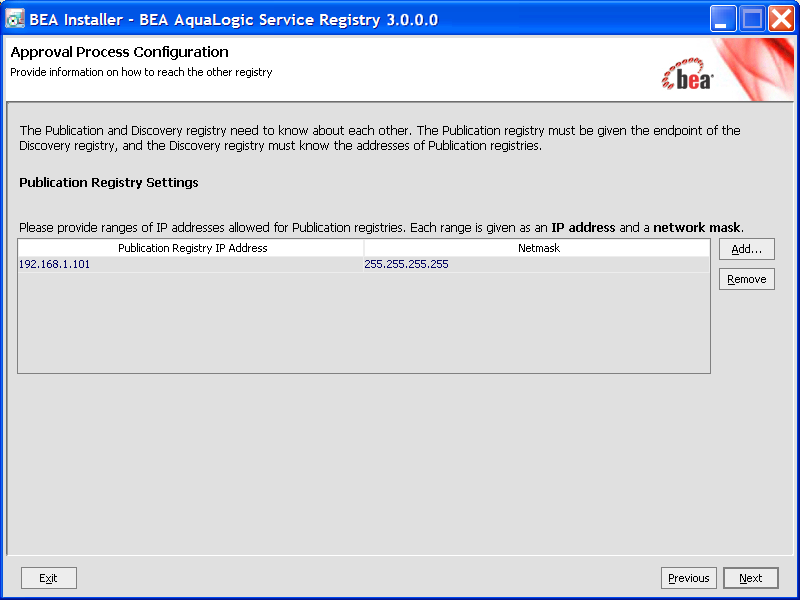Viewport: 800px width, 600px height.
Task: Remove the selected IP range
Action: 746,279
